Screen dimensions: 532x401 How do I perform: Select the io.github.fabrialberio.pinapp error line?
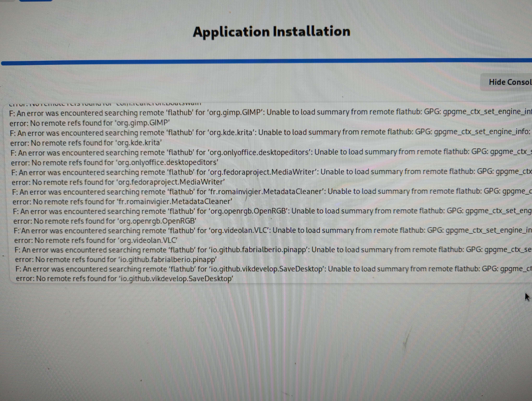coord(216,250)
